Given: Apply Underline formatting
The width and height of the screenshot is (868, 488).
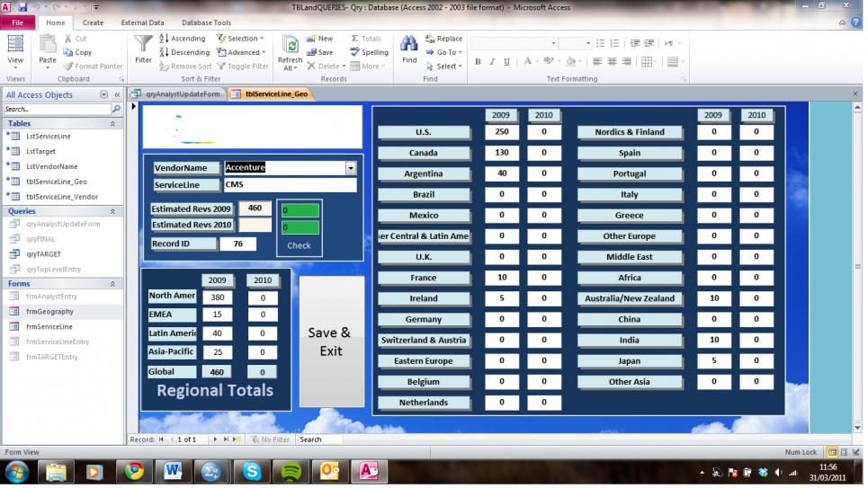Looking at the screenshot, I should (x=506, y=61).
